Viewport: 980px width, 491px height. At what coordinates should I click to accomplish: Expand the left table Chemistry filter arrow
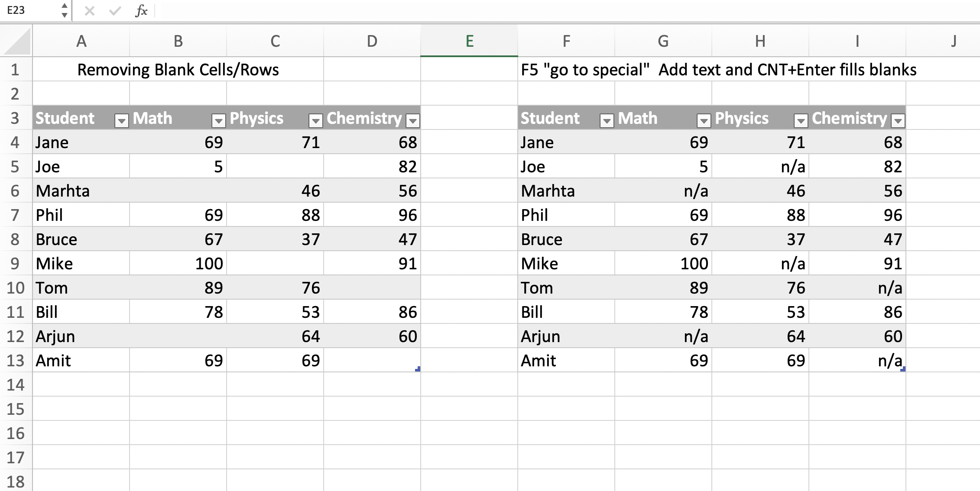(x=413, y=120)
